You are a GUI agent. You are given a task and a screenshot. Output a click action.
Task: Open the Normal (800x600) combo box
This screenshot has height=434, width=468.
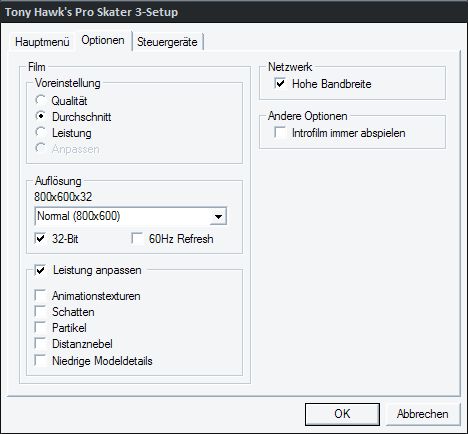130,216
